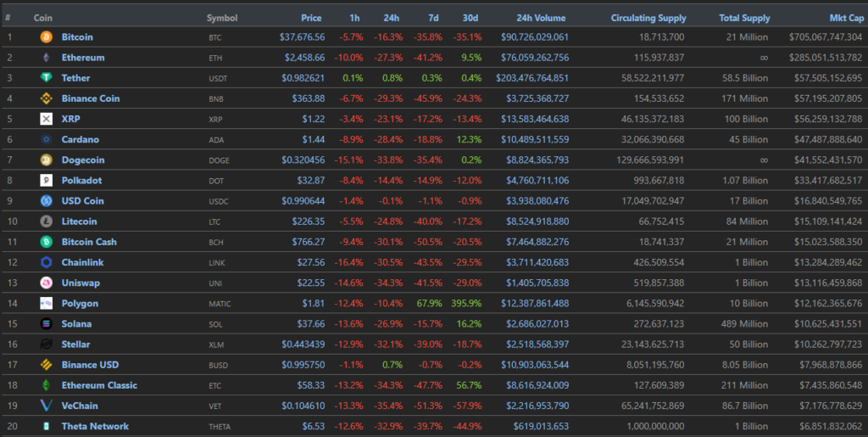Click the green Tether icon

click(x=46, y=78)
